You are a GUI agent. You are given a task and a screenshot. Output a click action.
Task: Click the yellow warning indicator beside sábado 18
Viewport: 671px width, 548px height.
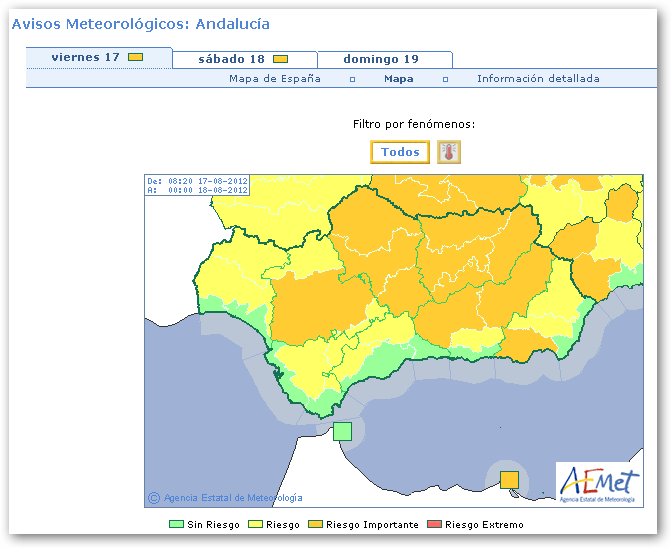[x=281, y=59]
